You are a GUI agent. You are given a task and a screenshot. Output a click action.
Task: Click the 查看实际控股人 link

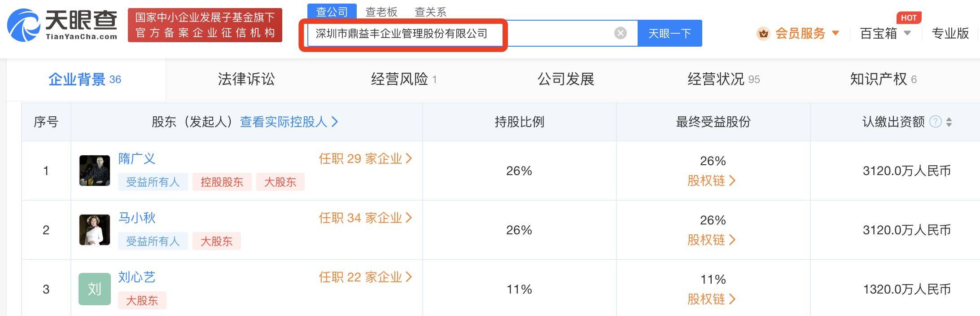289,122
